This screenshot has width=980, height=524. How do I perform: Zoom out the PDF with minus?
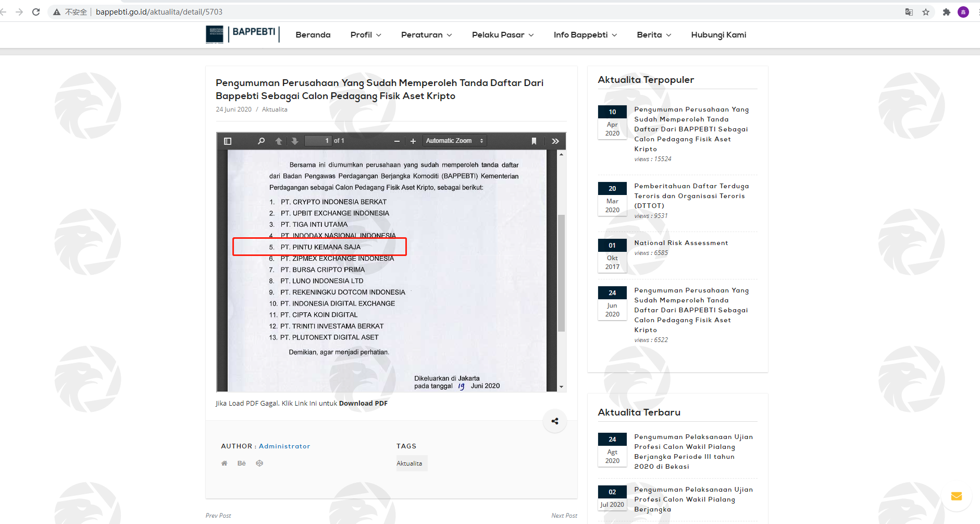[397, 141]
